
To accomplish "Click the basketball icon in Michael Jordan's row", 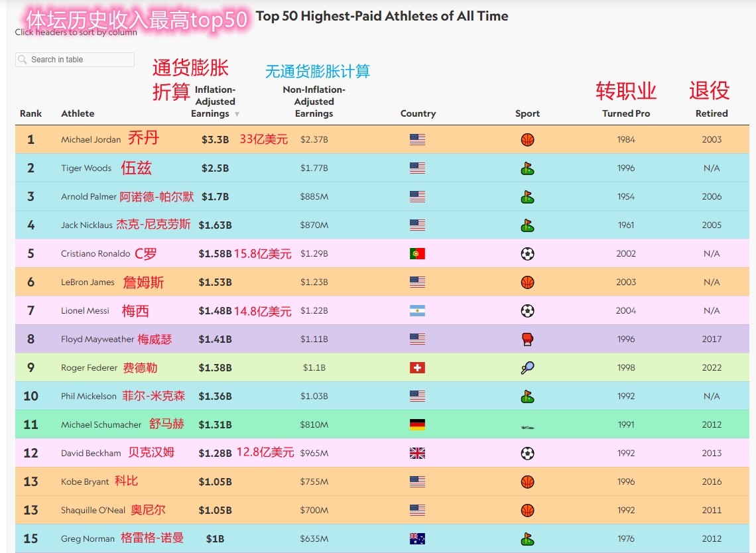I will (527, 140).
